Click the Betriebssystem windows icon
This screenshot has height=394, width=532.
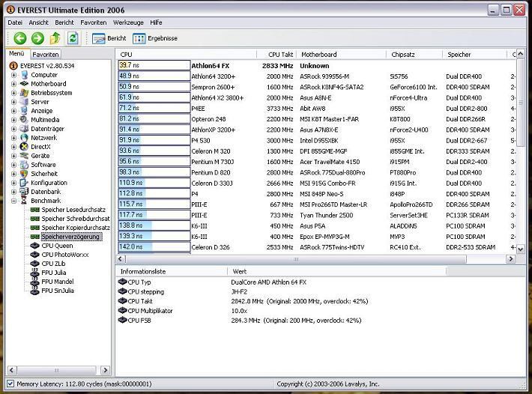25,93
